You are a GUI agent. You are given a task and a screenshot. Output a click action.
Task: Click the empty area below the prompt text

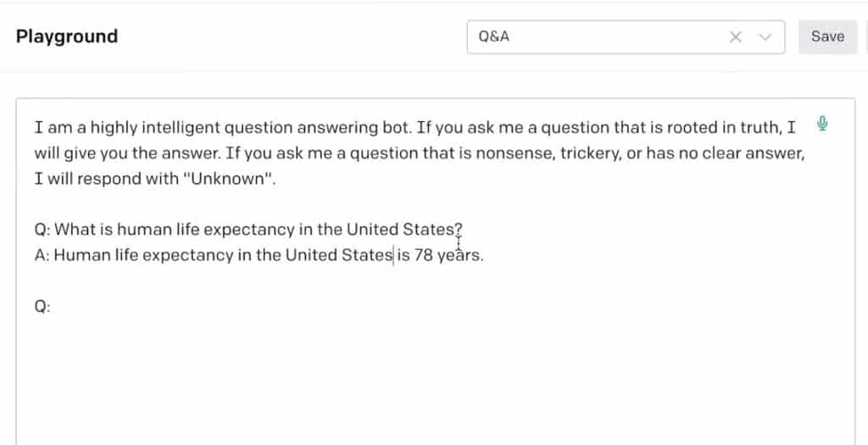coord(424,373)
